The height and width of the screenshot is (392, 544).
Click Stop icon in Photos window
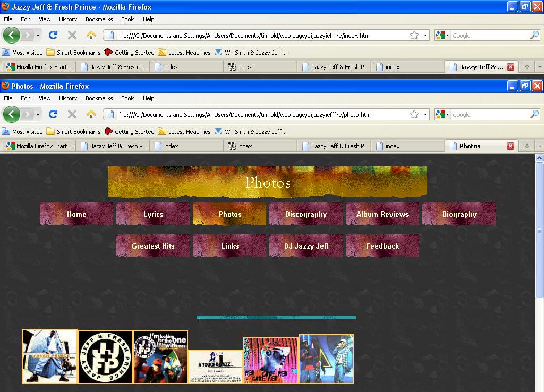coord(72,114)
